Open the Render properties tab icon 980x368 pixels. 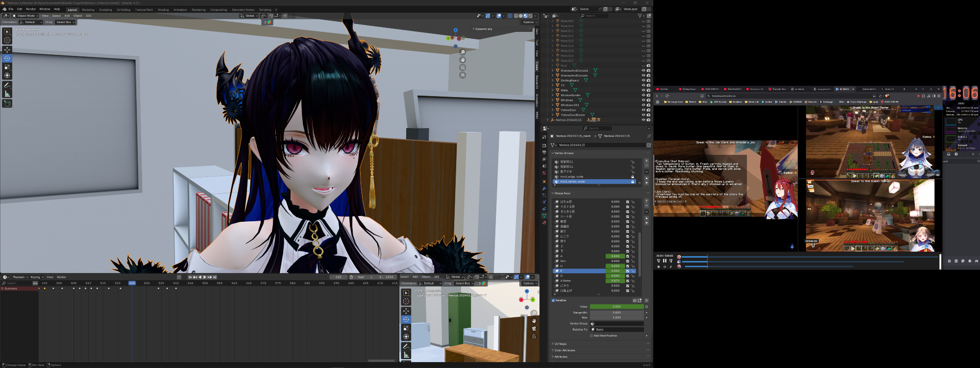pos(544,146)
